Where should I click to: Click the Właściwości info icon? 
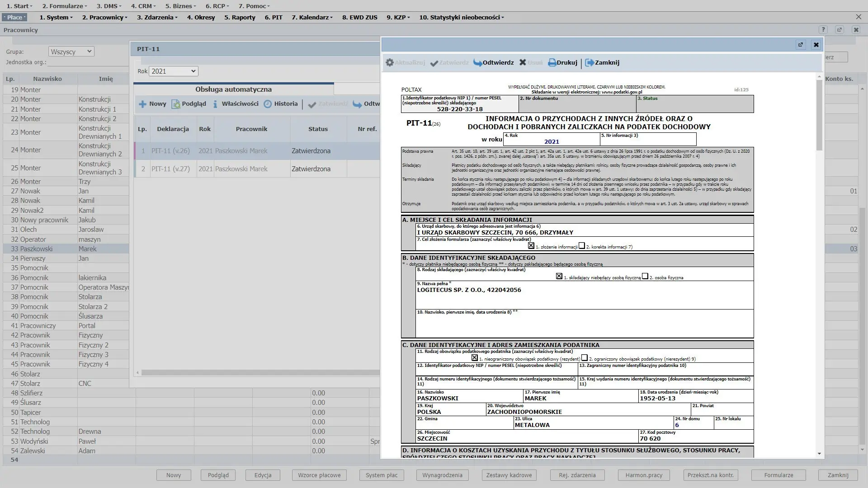click(x=216, y=104)
